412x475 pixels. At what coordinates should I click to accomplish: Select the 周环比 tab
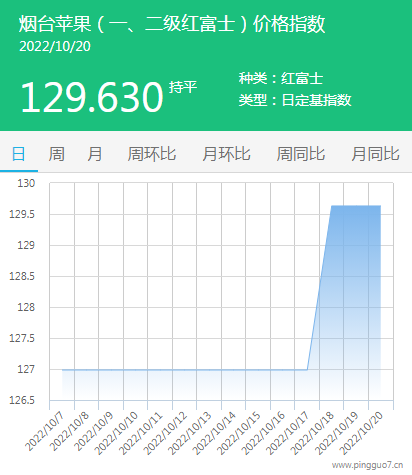coord(152,154)
